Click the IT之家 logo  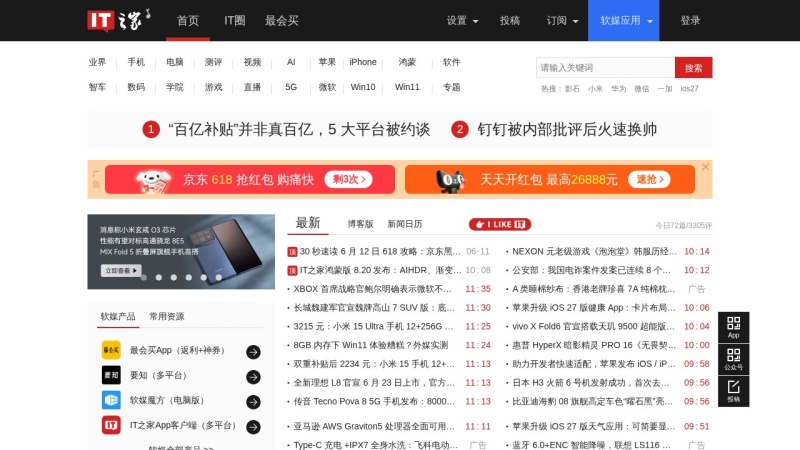119,20
